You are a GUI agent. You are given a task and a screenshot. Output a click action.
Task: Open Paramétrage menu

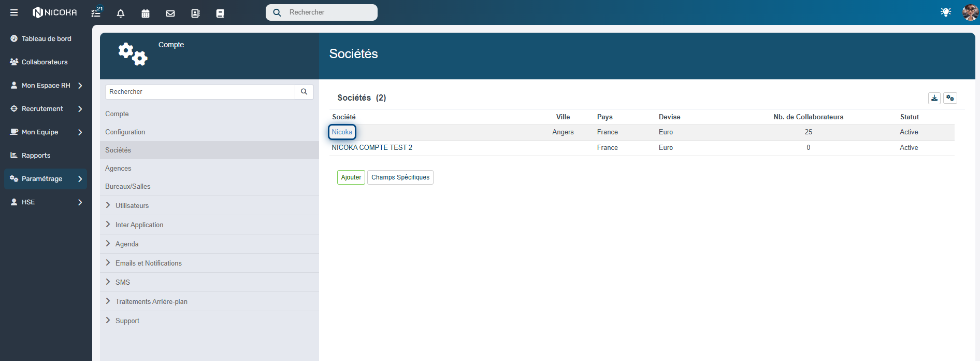[46, 179]
